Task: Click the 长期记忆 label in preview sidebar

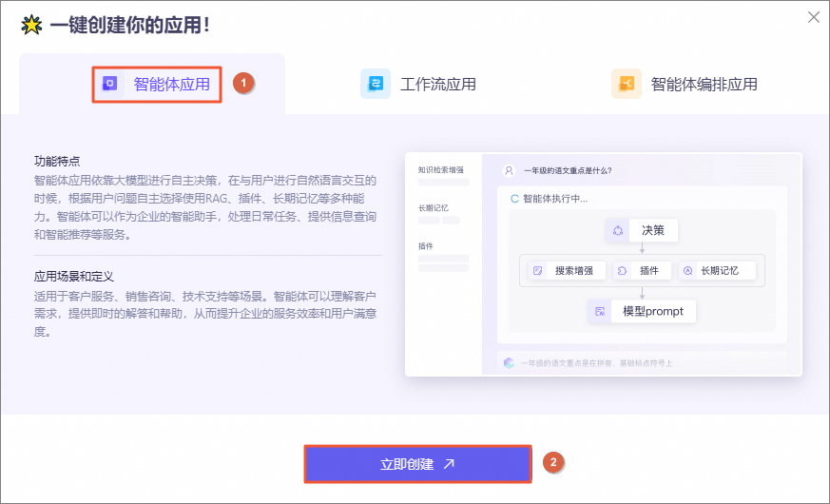Action: 433,208
